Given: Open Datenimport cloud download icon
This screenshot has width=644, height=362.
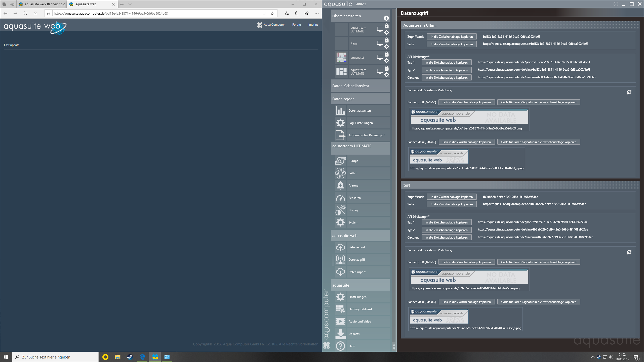Looking at the screenshot, I should tap(340, 272).
